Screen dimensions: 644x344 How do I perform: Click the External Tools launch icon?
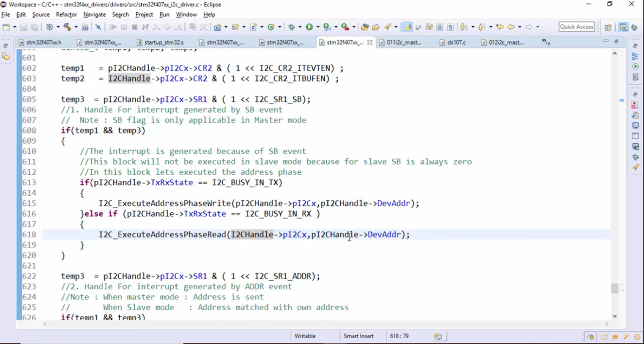344,27
